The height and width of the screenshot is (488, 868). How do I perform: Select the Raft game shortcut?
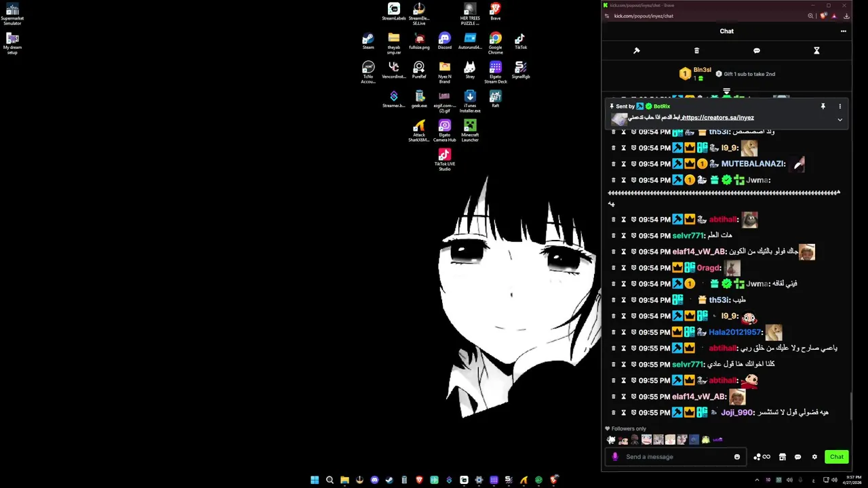(495, 100)
